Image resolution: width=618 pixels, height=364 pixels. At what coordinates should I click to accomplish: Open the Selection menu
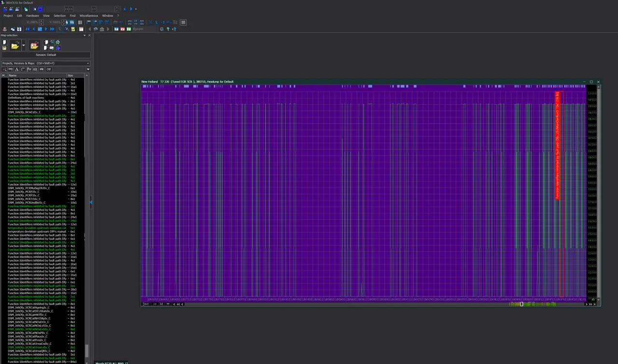click(x=59, y=15)
